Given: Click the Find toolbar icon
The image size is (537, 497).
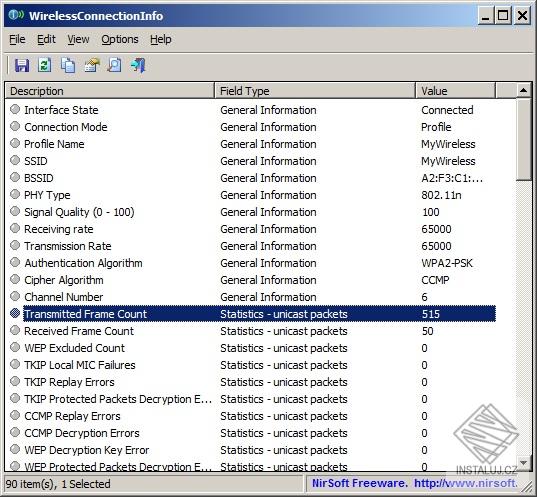Looking at the screenshot, I should [114, 65].
